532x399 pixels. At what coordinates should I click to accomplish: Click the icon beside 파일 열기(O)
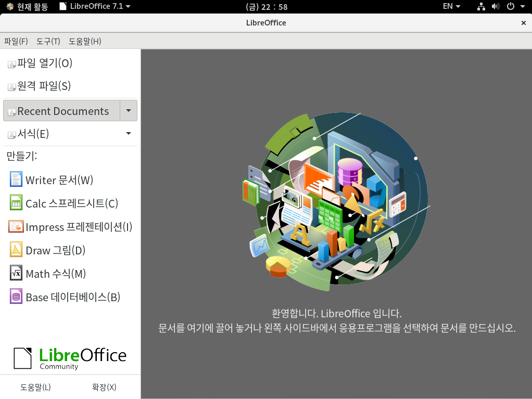click(12, 65)
